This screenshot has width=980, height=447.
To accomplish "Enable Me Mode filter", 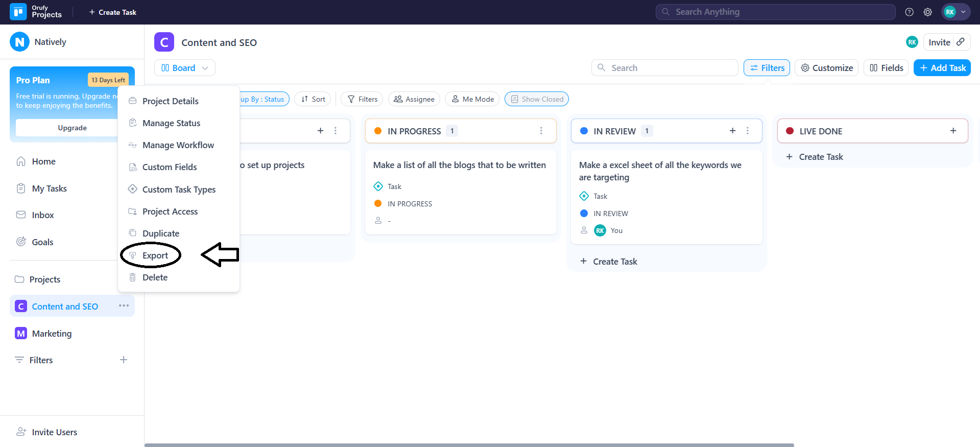I will tap(472, 99).
